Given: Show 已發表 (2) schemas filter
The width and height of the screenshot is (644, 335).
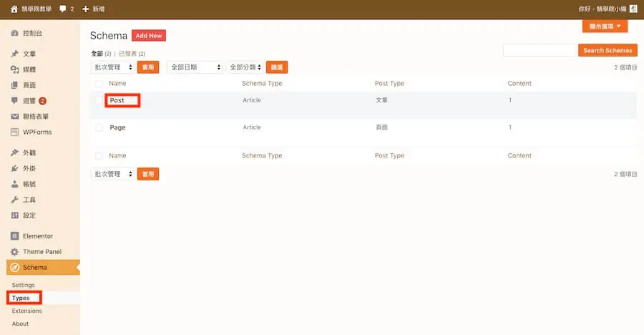Looking at the screenshot, I should pyautogui.click(x=132, y=54).
